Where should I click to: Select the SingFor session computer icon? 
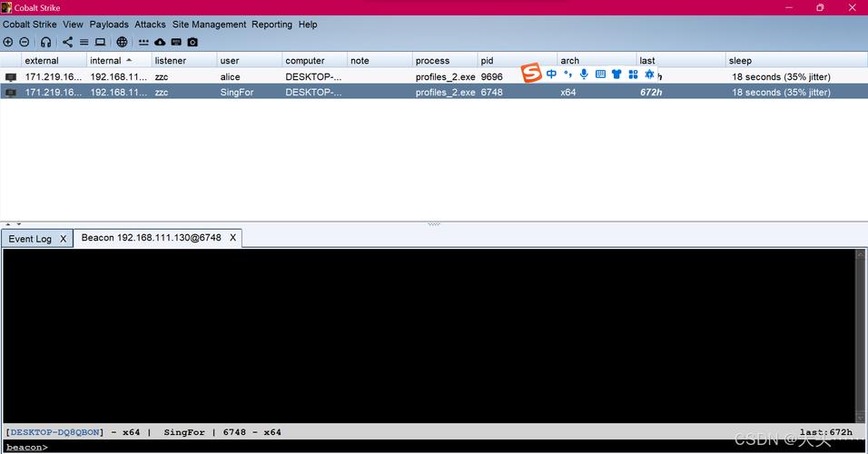pos(11,93)
